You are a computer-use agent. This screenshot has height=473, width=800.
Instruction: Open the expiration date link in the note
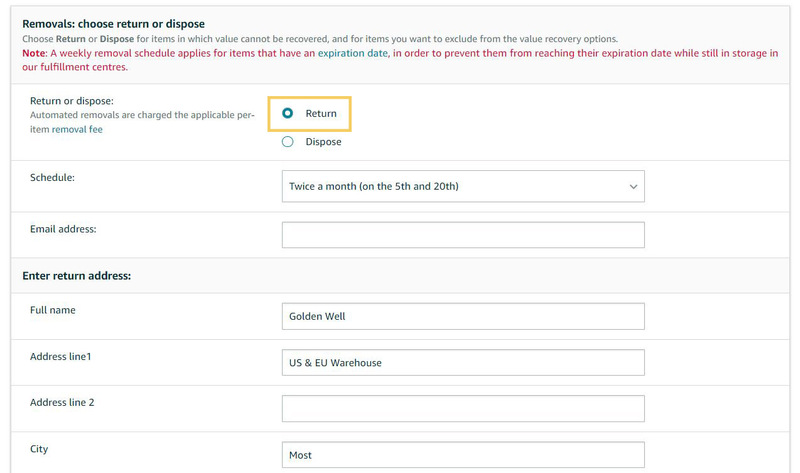pyautogui.click(x=353, y=53)
